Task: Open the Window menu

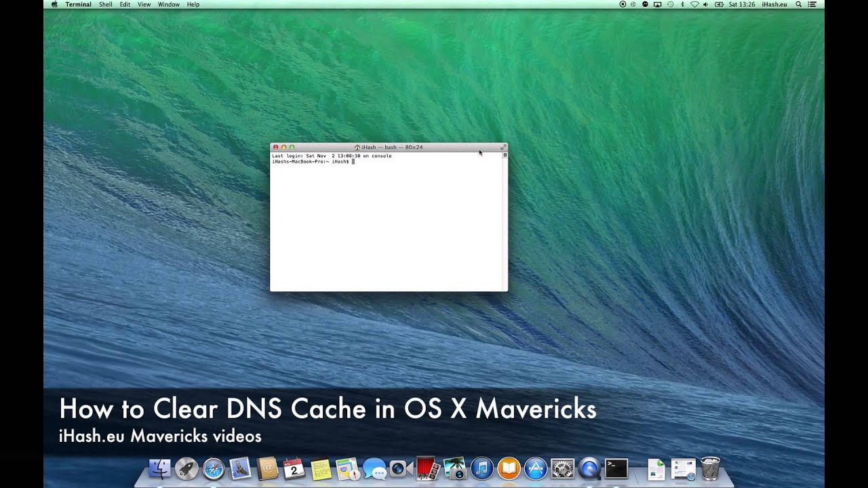Action: coord(169,4)
